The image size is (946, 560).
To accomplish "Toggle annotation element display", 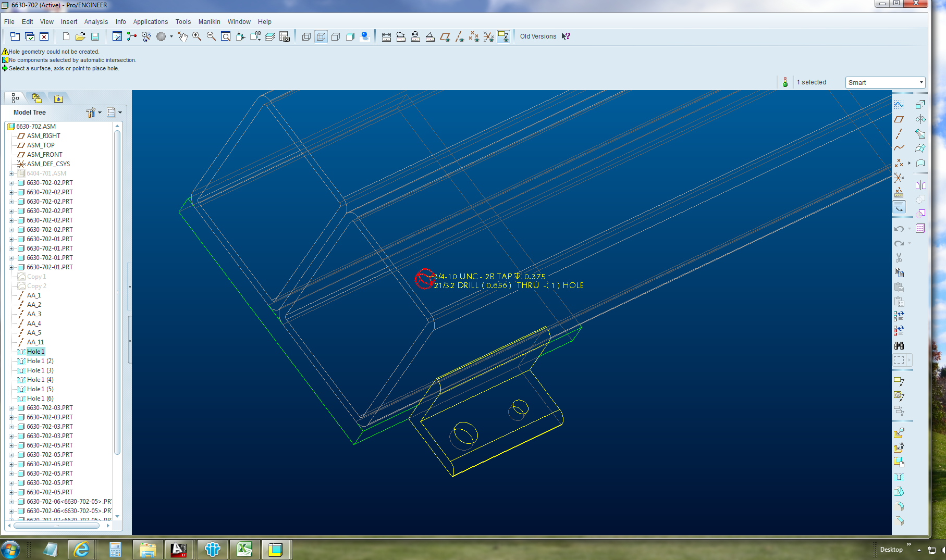I will point(503,36).
